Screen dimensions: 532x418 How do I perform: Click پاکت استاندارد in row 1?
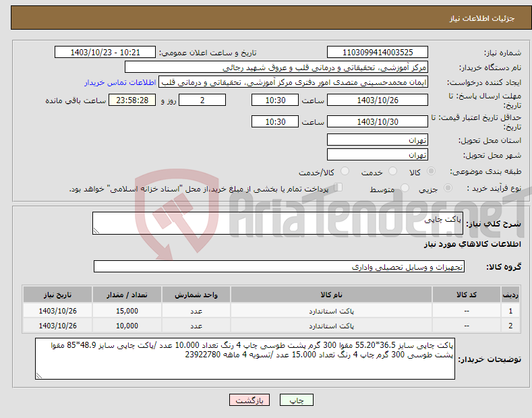(x=331, y=311)
